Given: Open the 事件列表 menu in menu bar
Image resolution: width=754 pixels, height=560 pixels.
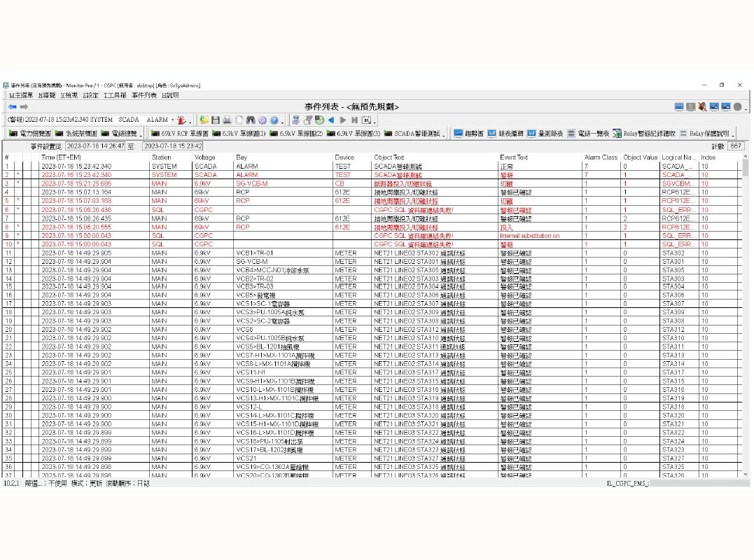Looking at the screenshot, I should point(144,95).
